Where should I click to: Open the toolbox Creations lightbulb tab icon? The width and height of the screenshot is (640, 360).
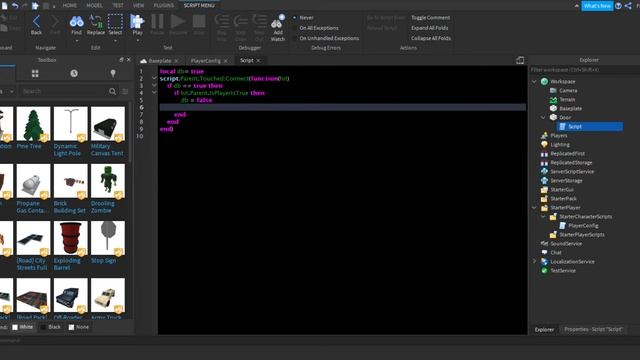point(113,73)
